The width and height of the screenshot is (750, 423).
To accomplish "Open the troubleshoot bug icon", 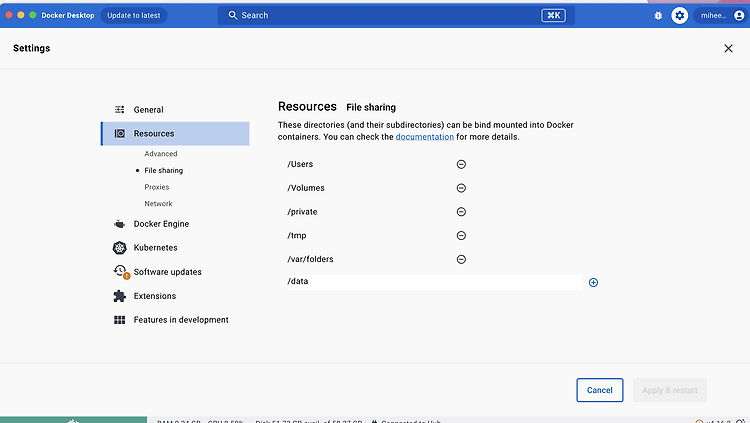I will (x=658, y=15).
